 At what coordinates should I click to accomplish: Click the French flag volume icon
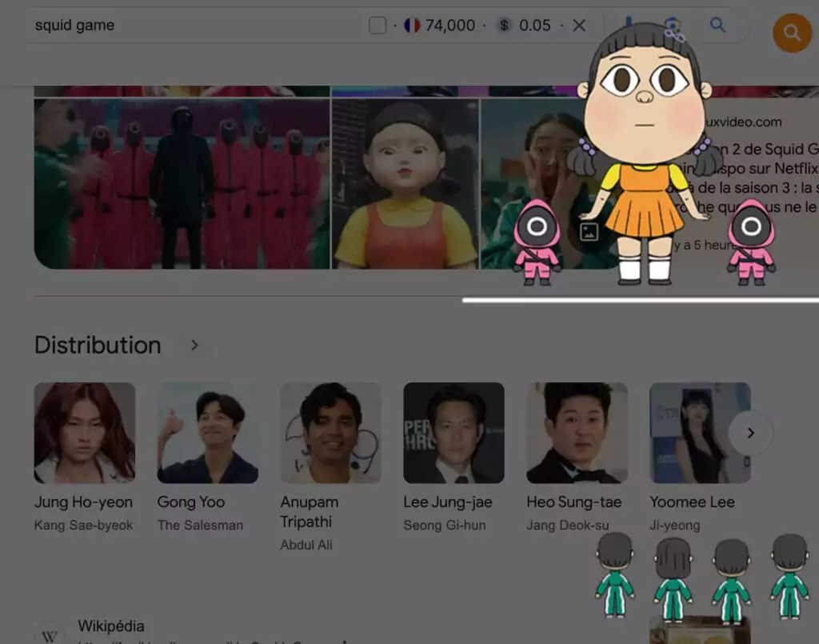(x=412, y=26)
